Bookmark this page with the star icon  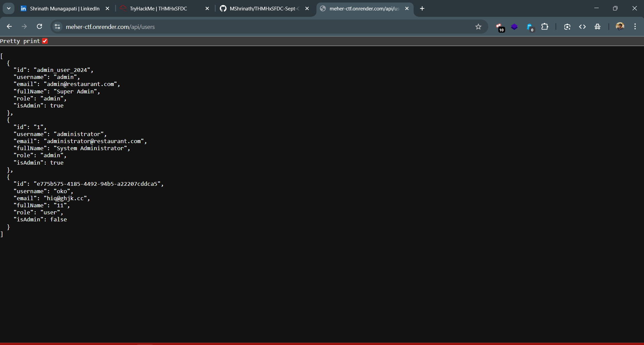478,27
